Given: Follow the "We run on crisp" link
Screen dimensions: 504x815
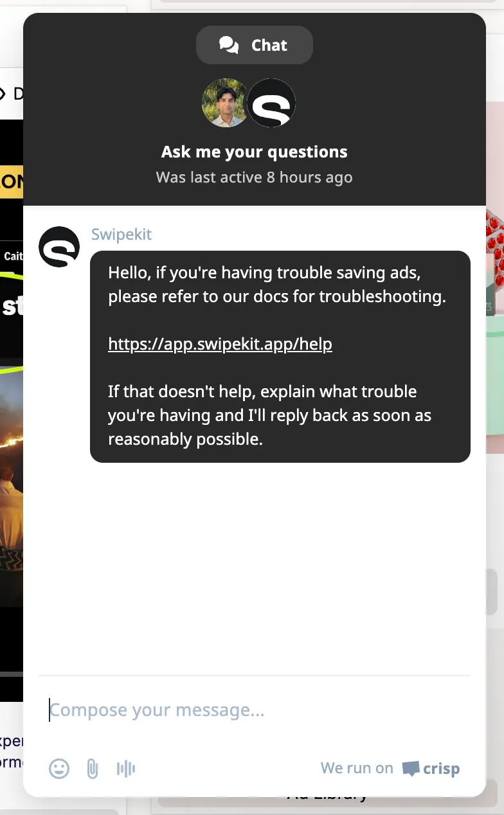Looking at the screenshot, I should (x=390, y=768).
